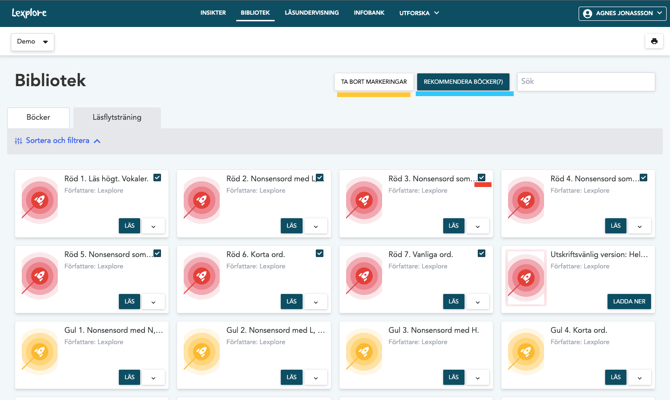670x400 pixels.
Task: Toggle the checkbox on Röd 5 book
Action: point(157,254)
